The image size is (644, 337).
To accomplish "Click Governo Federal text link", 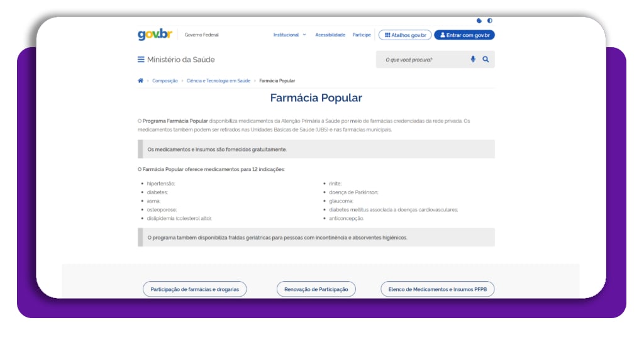I will [202, 35].
